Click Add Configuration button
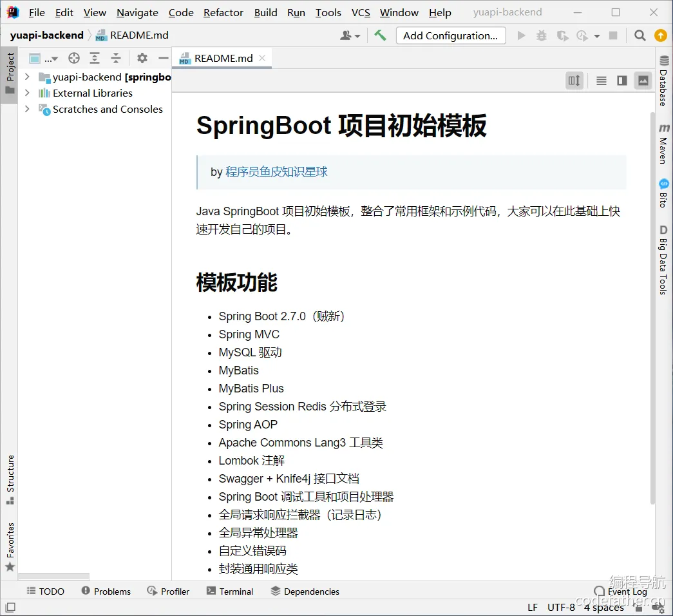Viewport: 673px width, 616px height. 451,35
